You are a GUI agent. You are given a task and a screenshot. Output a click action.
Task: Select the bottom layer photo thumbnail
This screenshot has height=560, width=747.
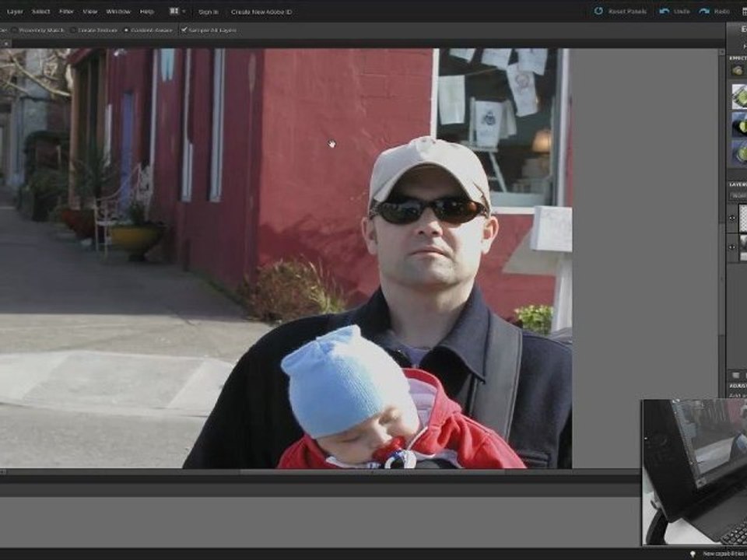[x=742, y=247]
